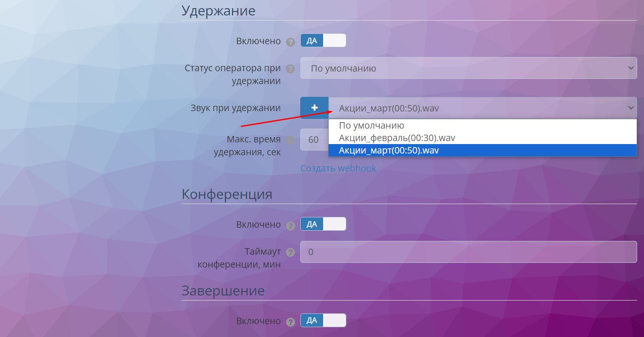Show help for Завершение Включено

(290, 322)
